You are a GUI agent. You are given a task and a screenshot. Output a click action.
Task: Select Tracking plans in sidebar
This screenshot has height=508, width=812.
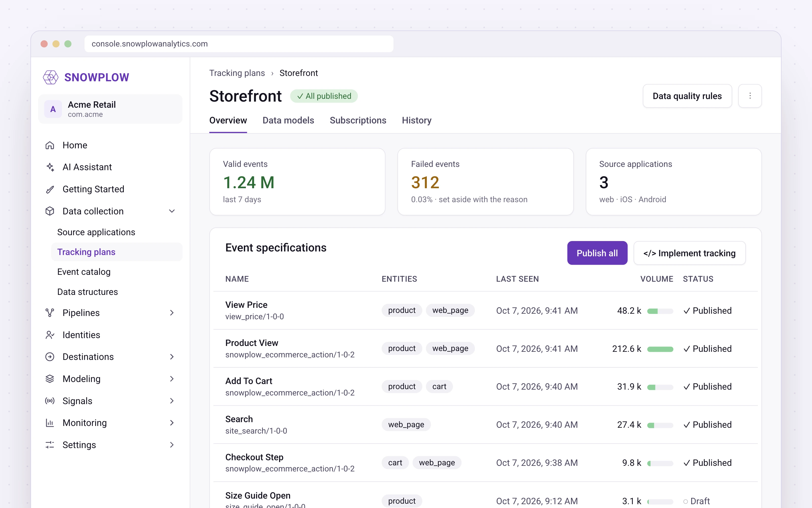pos(117,252)
